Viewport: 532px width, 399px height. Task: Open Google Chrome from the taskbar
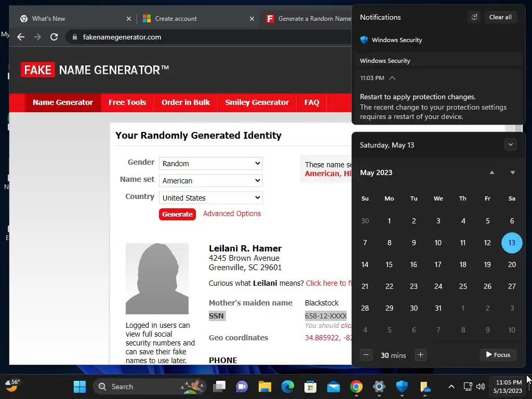coord(356,387)
